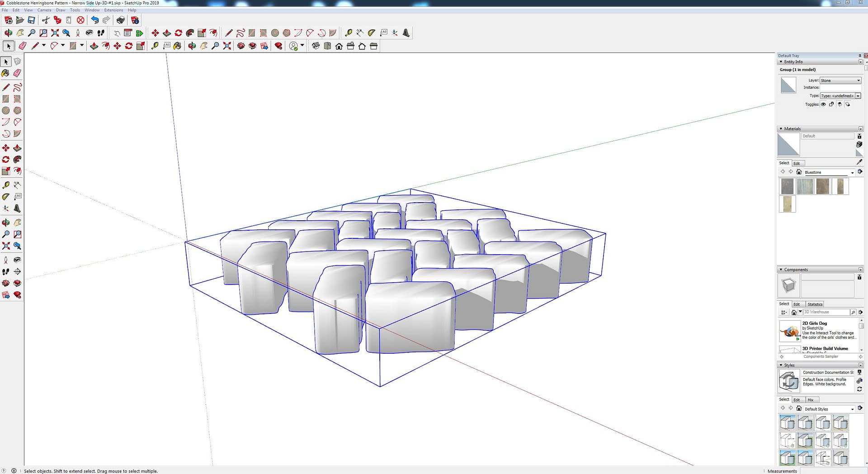The image size is (868, 474).
Task: Toggle the lock icon in Entity Info
Action: pos(831,104)
